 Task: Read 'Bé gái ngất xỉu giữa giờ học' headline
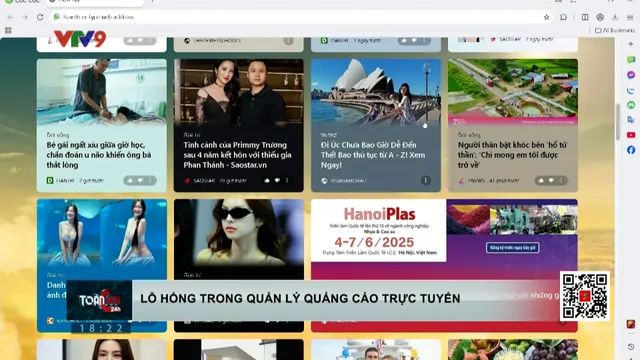[x=99, y=155]
